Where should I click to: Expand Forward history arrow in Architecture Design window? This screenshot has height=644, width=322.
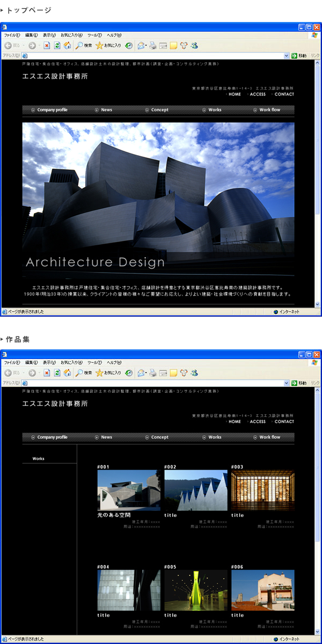[x=39, y=46]
